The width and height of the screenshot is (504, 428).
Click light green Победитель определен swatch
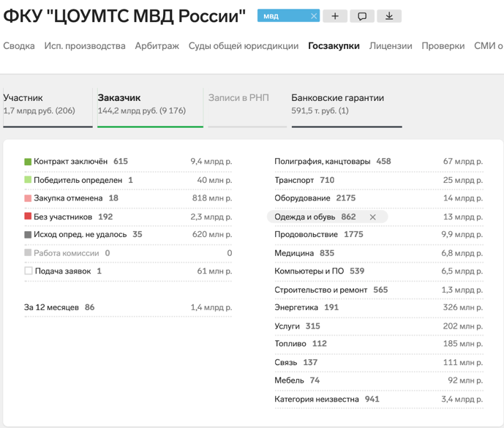pos(28,179)
